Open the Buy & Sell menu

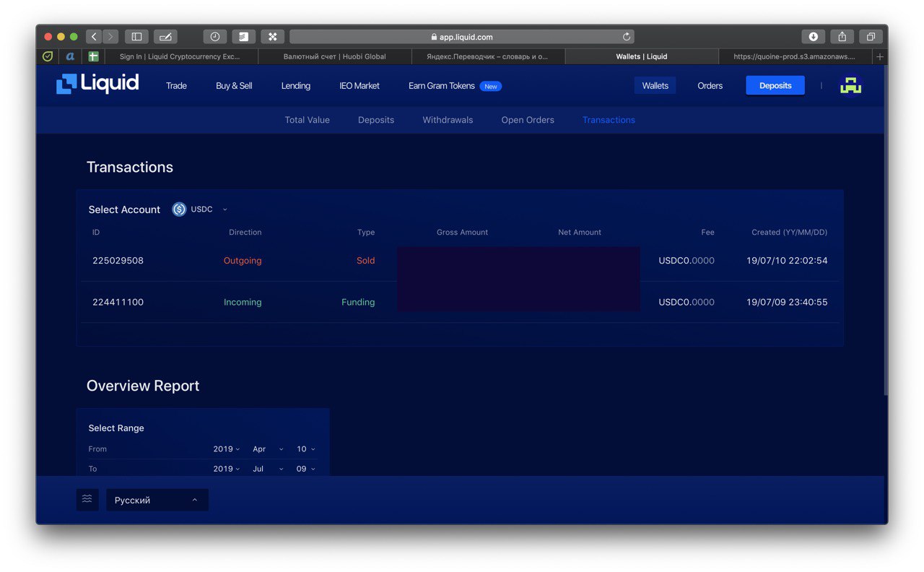234,85
